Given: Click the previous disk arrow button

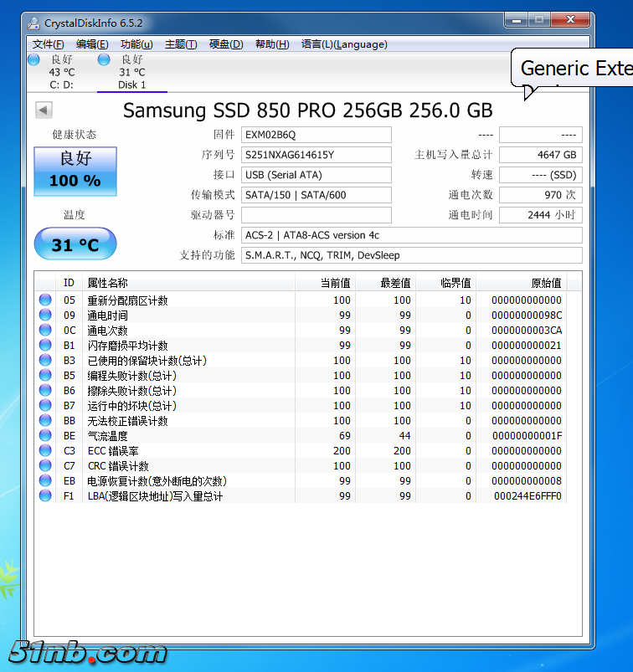Looking at the screenshot, I should click(x=44, y=110).
